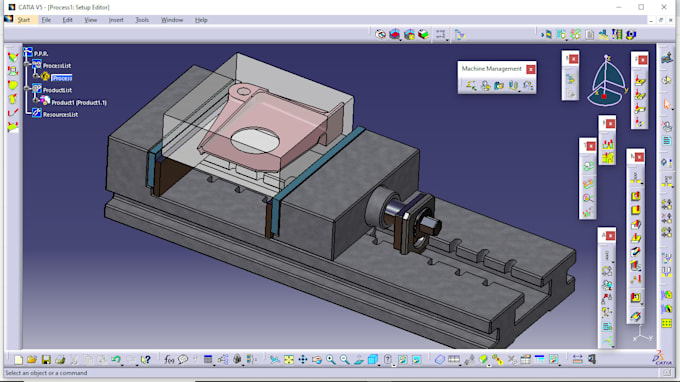680x382 pixels.
Task: Open the File menu
Action: 46,20
